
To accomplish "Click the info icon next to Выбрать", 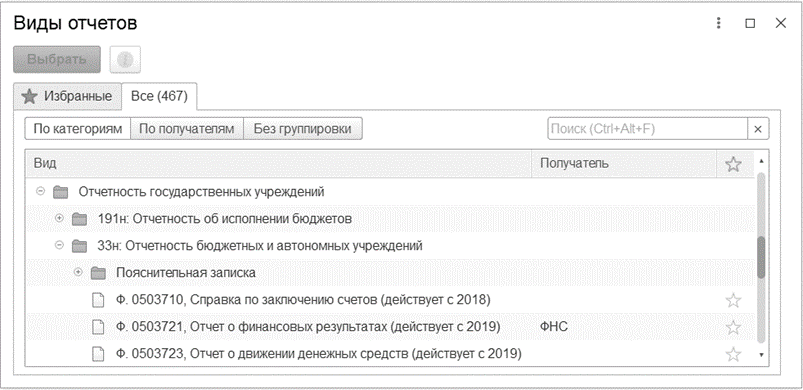I will tap(125, 60).
